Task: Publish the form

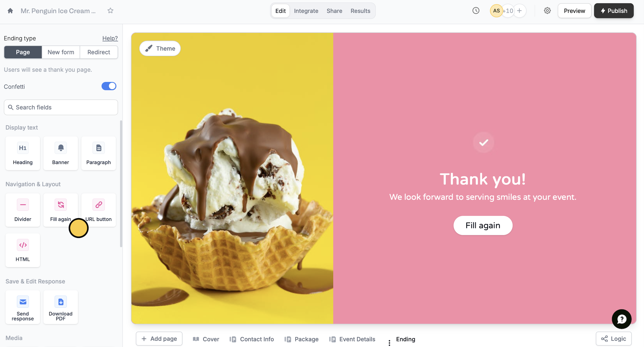Action: [x=614, y=11]
